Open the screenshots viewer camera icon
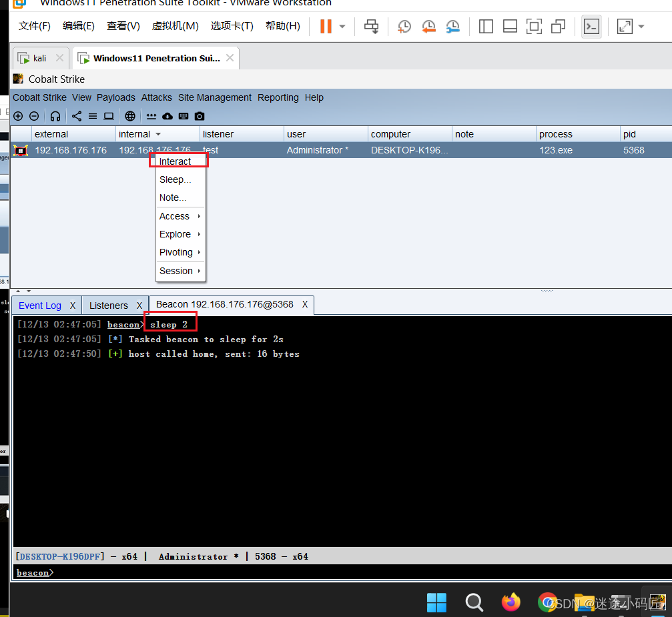This screenshot has width=672, height=617. click(x=200, y=116)
